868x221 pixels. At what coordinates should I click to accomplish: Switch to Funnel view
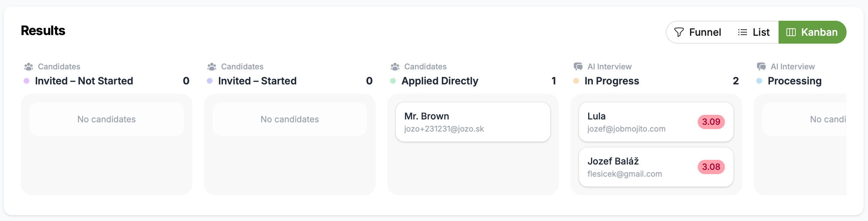click(x=698, y=32)
